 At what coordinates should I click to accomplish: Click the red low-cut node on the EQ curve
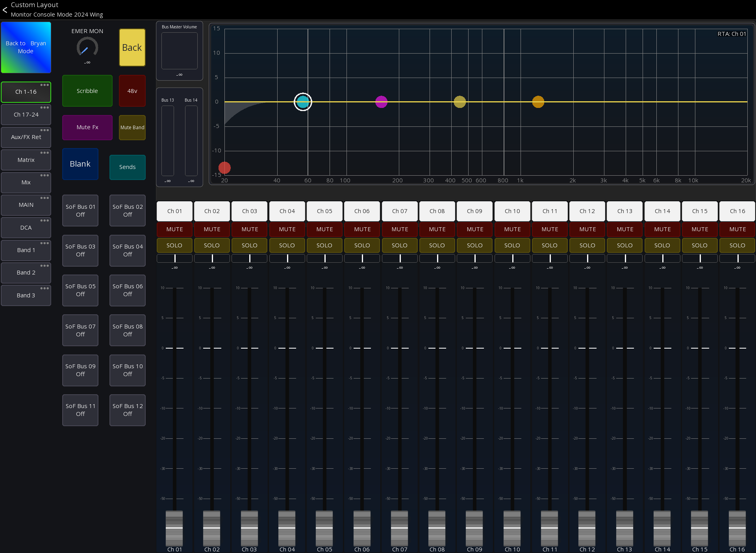[x=225, y=167]
